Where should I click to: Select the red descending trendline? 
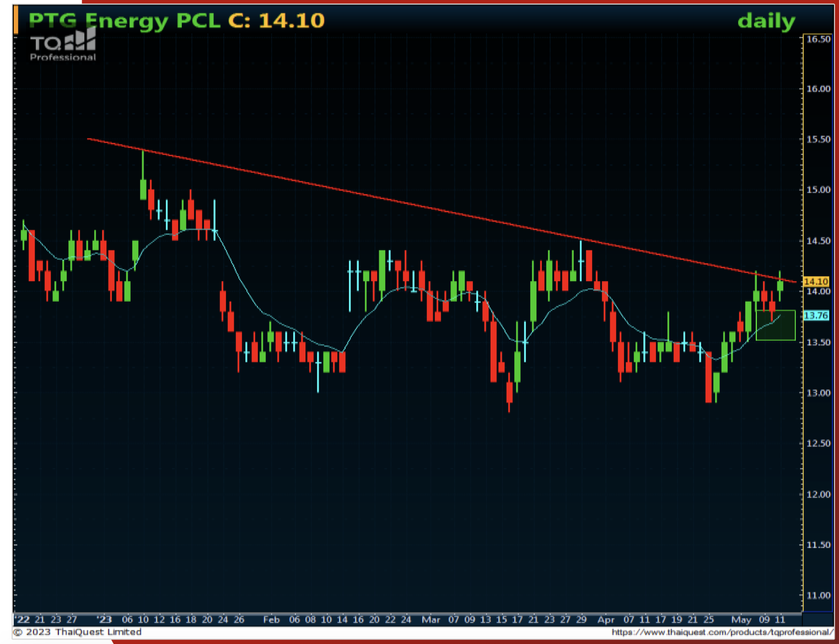[x=441, y=210]
